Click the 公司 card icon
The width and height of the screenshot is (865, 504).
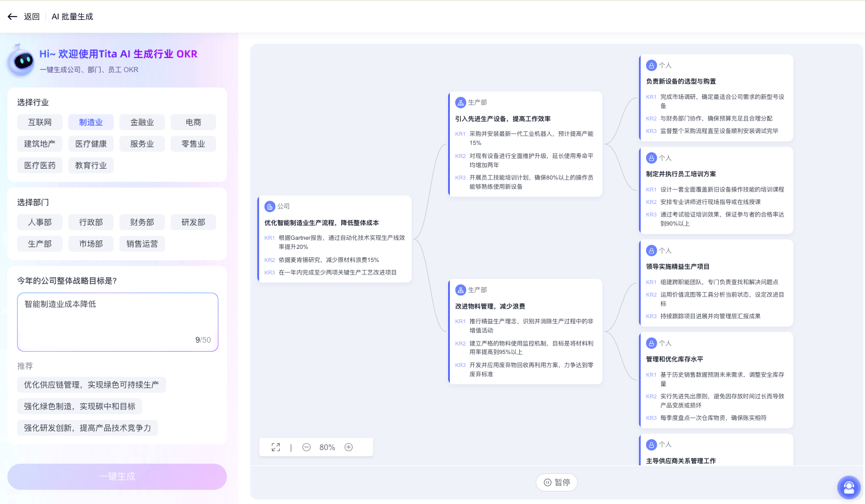(x=270, y=206)
